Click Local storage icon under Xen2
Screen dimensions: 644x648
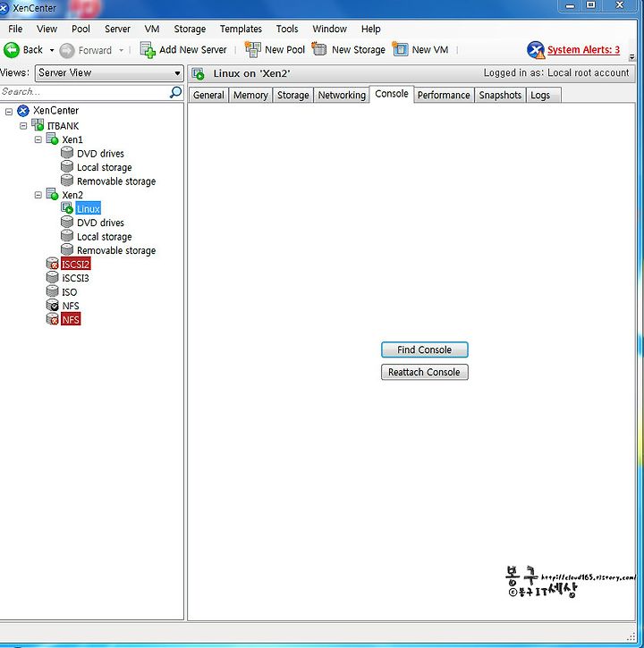67,236
